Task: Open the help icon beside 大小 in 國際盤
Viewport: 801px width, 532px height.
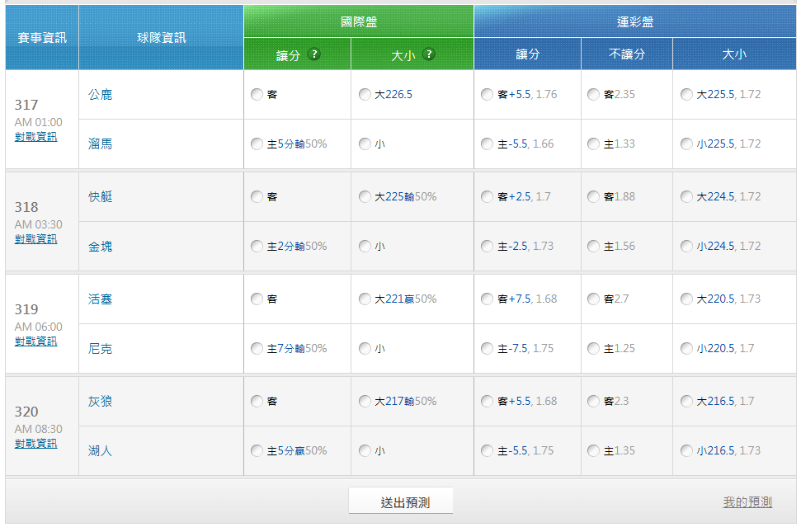Action: point(429,54)
